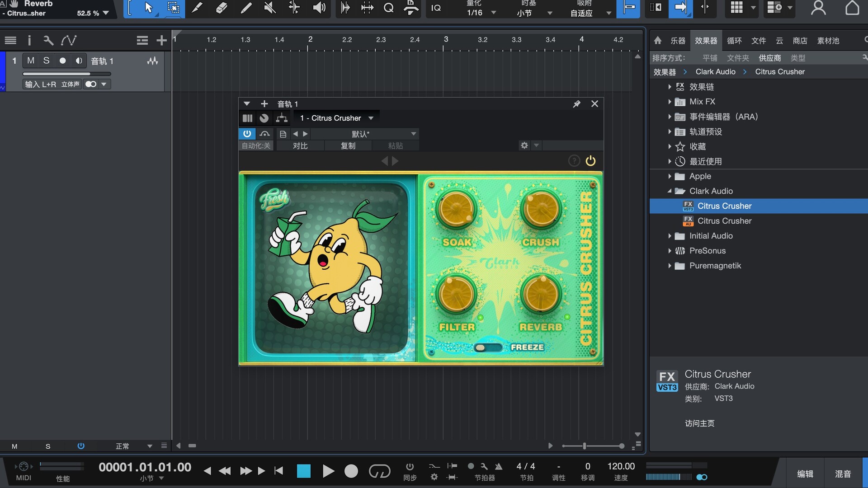Select the Arrow tool in toolbar

tap(148, 8)
